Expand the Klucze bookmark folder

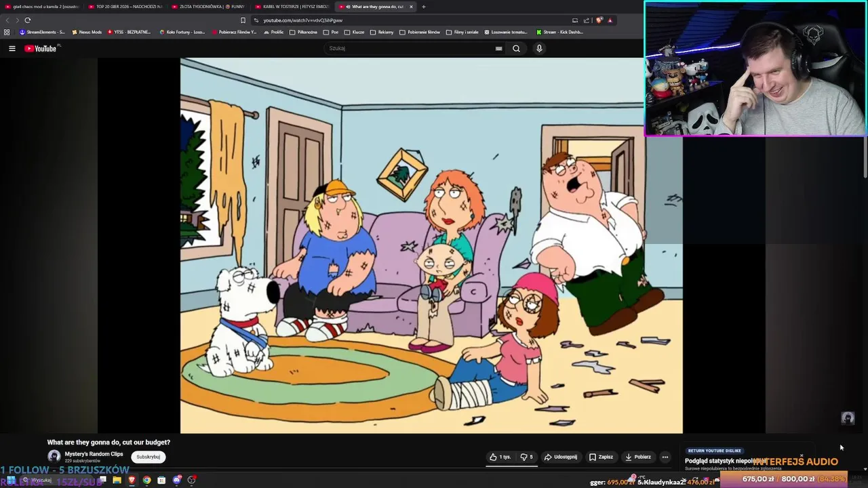(355, 32)
